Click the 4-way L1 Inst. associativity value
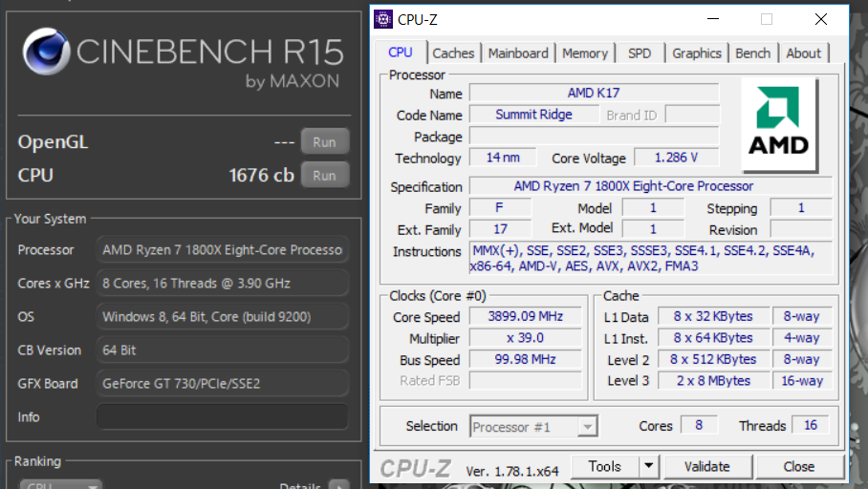The image size is (868, 489). coord(802,338)
